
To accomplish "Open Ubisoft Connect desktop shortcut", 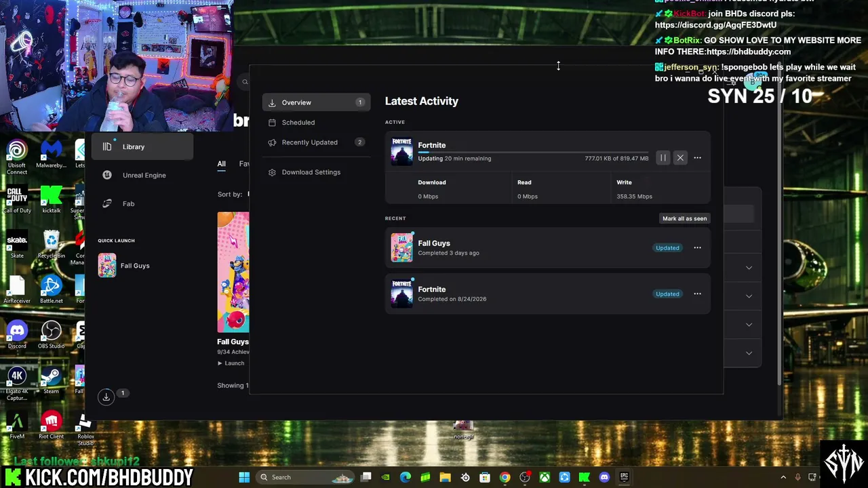I will coord(17,158).
